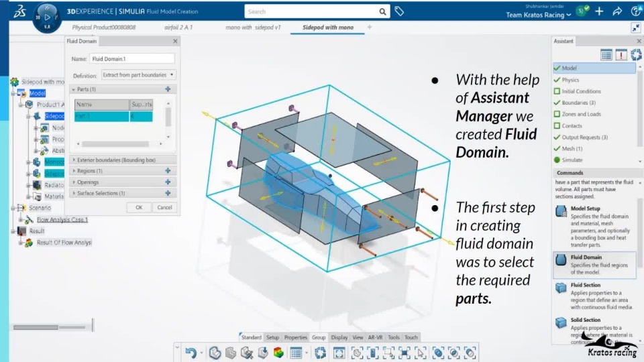Viewport: 644px width, 362px height.
Task: Click the horizontal scrollbar under Parts table
Action: [115, 144]
